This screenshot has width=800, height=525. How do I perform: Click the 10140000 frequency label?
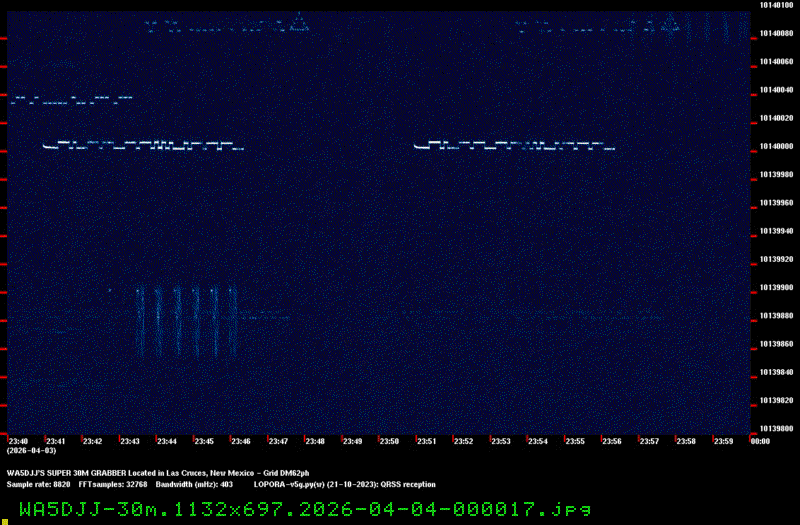pos(776,146)
